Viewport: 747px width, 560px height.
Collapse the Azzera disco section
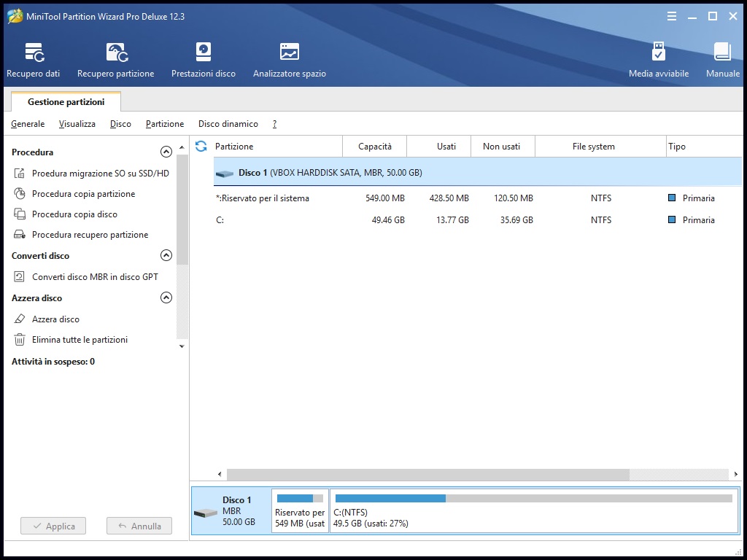(x=166, y=297)
